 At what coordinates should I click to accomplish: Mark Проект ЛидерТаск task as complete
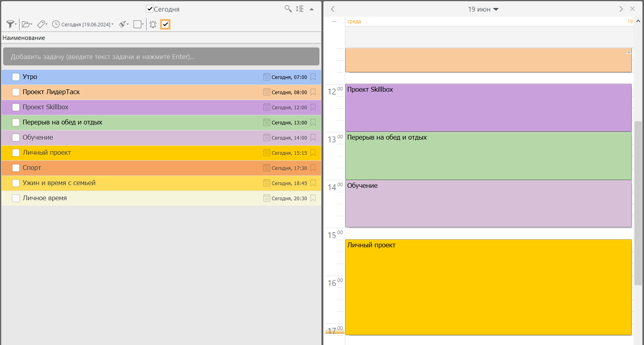16,92
